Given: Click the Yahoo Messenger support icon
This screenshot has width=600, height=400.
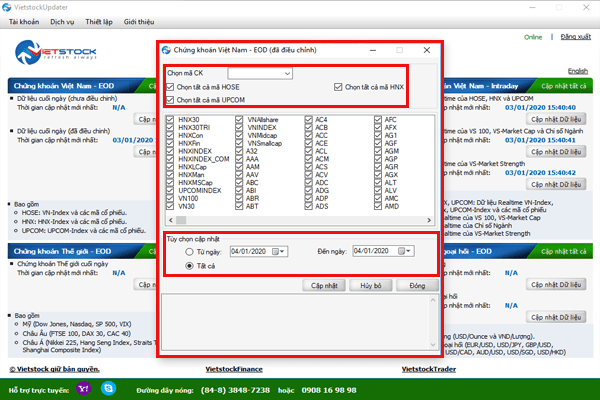Looking at the screenshot, I should point(83,389).
